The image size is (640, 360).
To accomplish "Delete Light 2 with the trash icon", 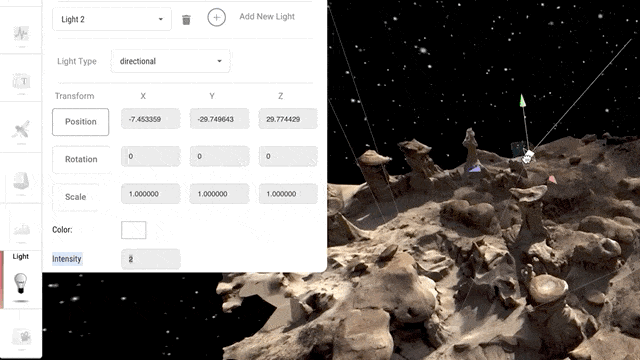I will point(186,19).
